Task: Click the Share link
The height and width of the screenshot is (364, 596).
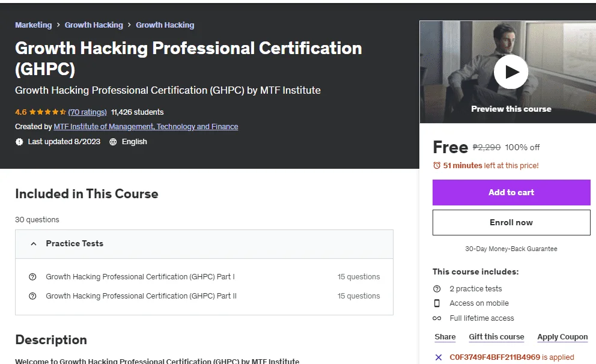Action: (x=445, y=337)
